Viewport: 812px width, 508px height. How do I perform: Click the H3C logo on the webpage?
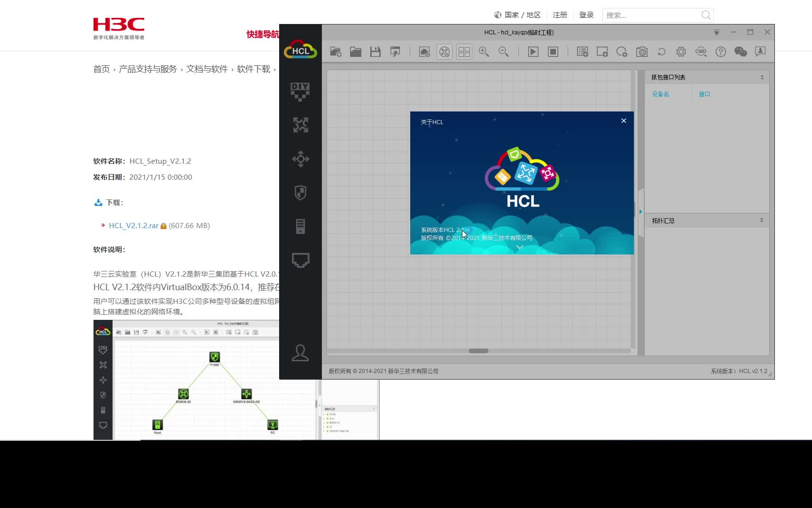tap(119, 29)
